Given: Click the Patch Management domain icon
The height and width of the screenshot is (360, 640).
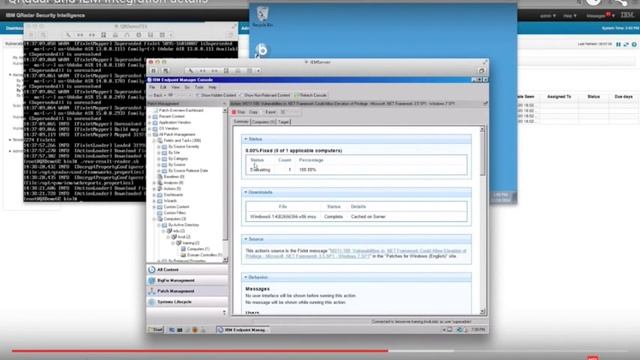Looking at the screenshot, I should coord(152,291).
